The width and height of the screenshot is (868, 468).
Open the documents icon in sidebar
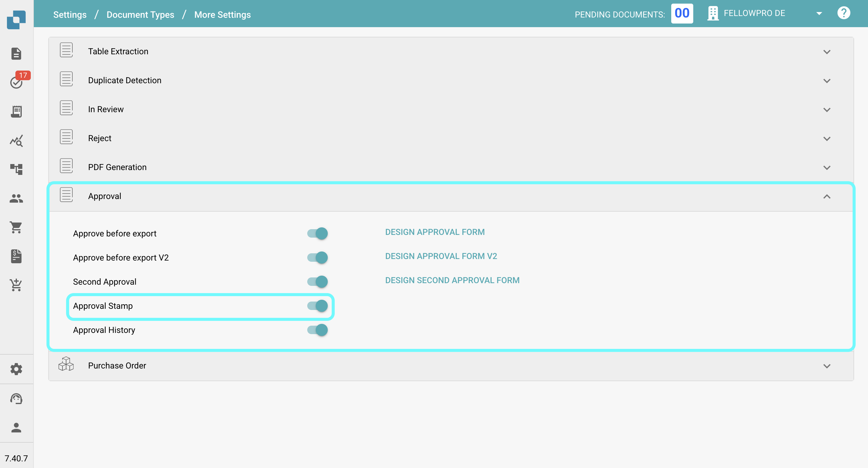[x=16, y=53]
